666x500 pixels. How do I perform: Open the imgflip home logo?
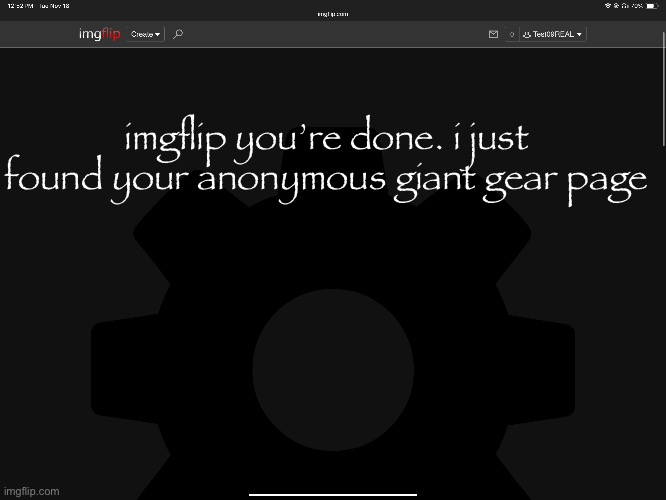click(x=99, y=34)
